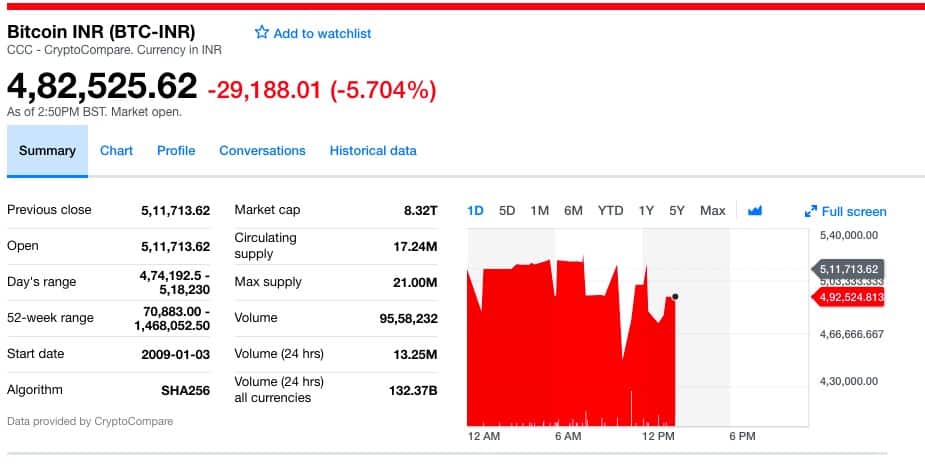925x471 pixels.
Task: Click the Volume value 95,58,232
Action: (x=408, y=319)
